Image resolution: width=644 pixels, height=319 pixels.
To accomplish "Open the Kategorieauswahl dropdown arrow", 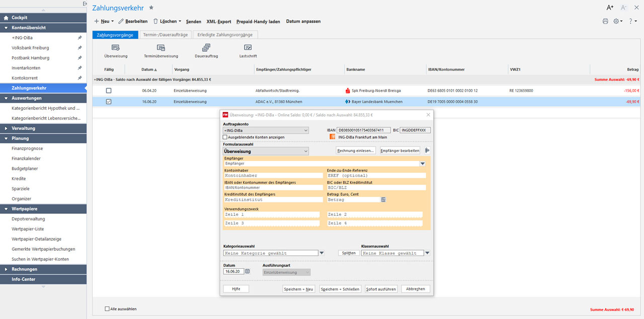I will click(322, 253).
